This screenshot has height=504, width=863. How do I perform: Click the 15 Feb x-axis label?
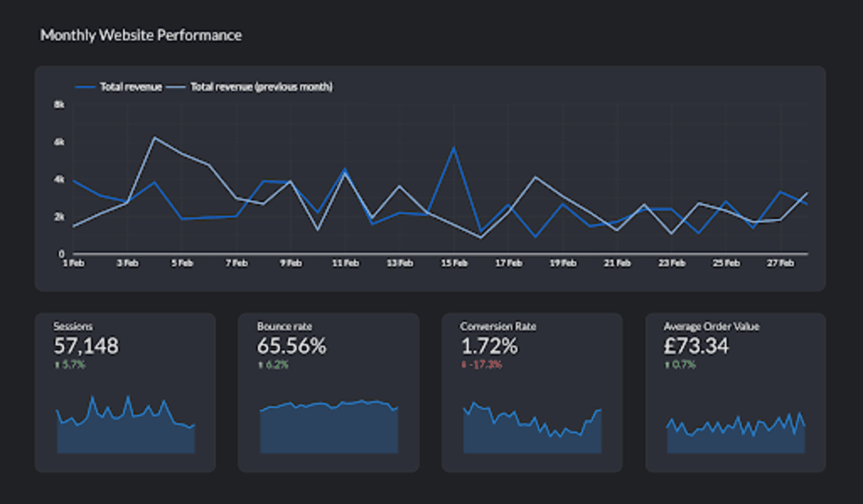coord(453,263)
